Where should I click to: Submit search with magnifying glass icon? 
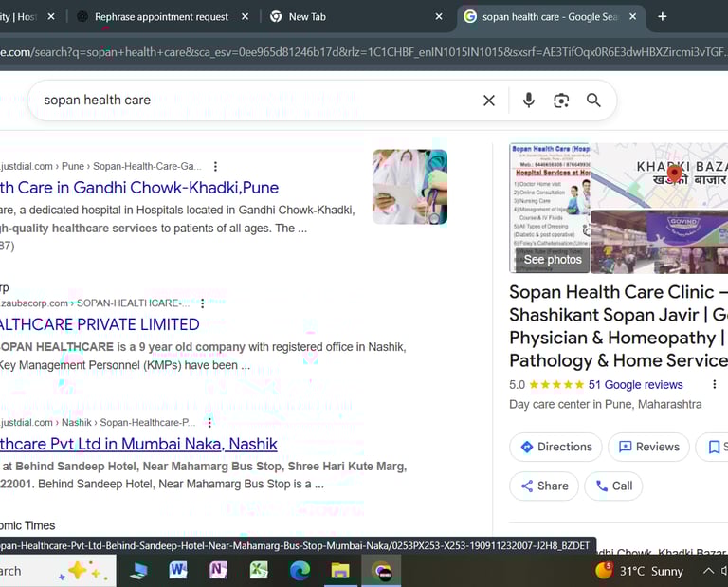(x=593, y=101)
